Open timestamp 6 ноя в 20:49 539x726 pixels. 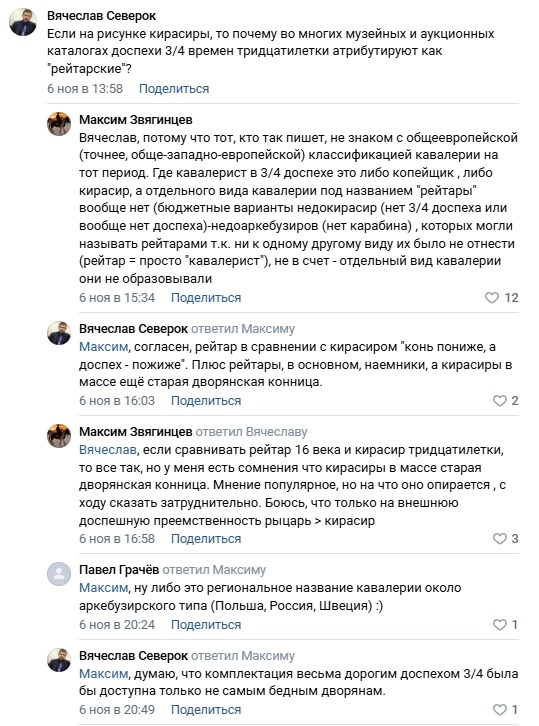coord(117,709)
